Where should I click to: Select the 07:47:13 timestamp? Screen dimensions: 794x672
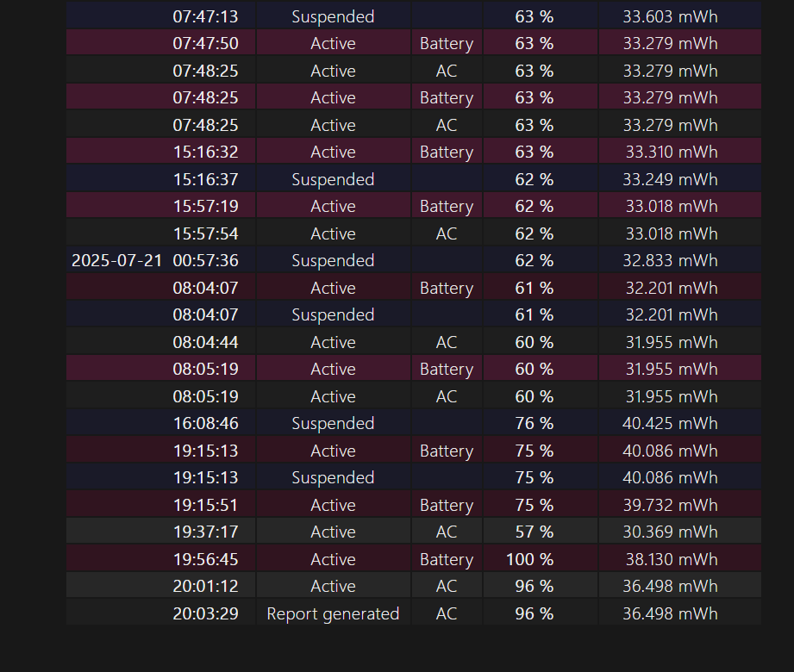pos(205,16)
